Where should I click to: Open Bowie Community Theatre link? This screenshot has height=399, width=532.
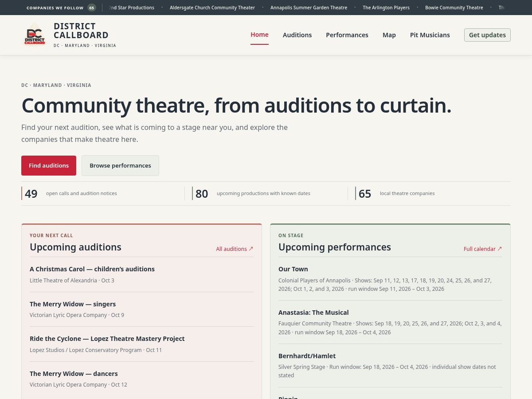pos(454,8)
